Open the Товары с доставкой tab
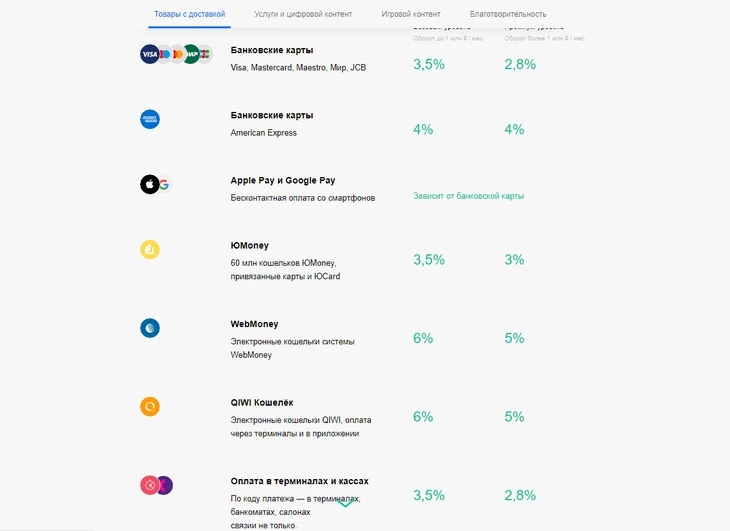The width and height of the screenshot is (730, 531). pyautogui.click(x=189, y=14)
